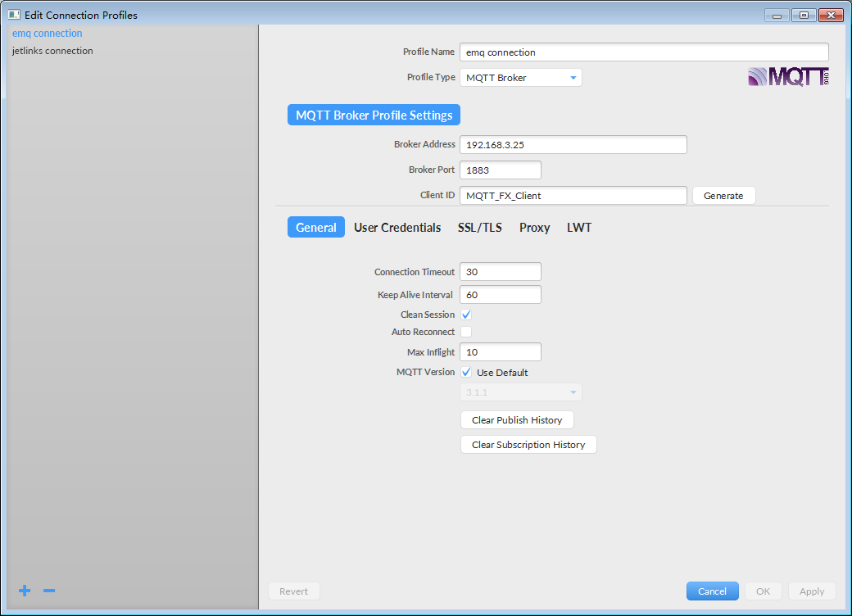Apply the profile changes

click(x=812, y=591)
